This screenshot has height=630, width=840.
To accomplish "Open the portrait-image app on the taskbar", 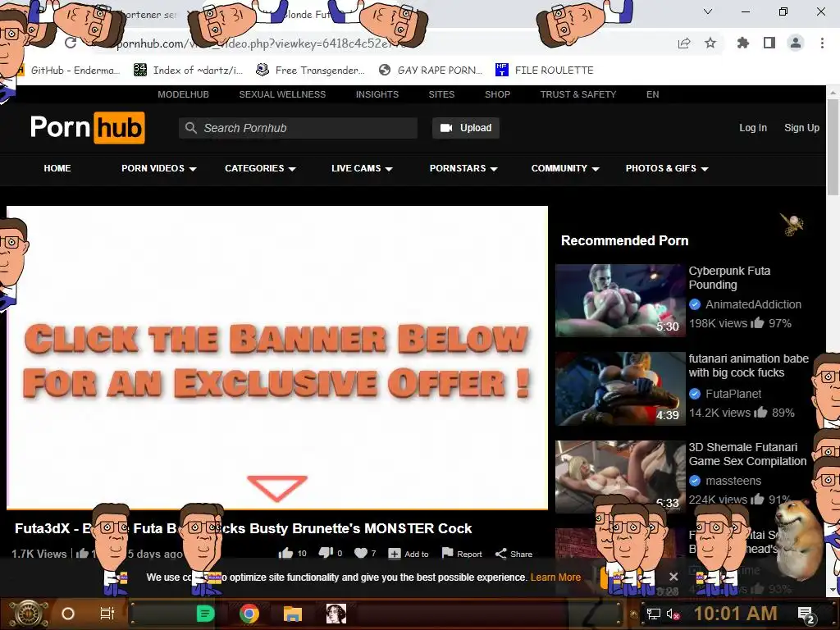I will click(x=336, y=614).
